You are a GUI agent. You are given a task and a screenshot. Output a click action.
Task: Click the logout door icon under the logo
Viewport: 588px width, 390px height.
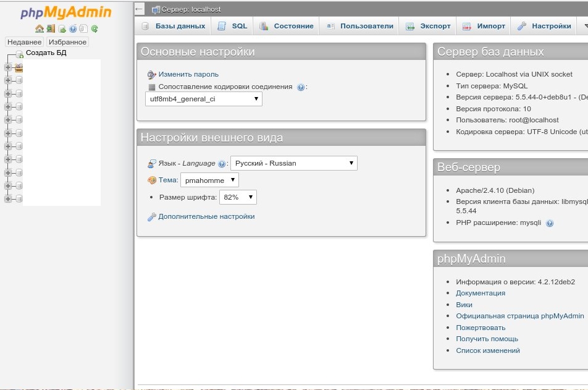[51, 28]
